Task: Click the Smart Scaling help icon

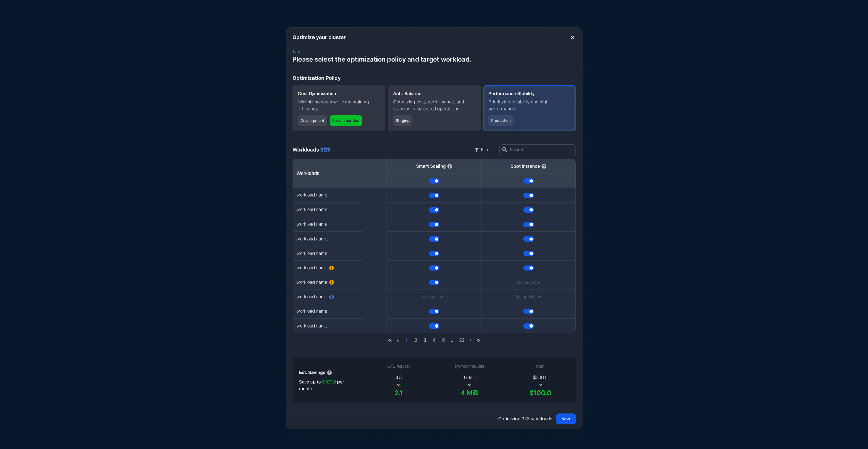Action: coord(450,166)
